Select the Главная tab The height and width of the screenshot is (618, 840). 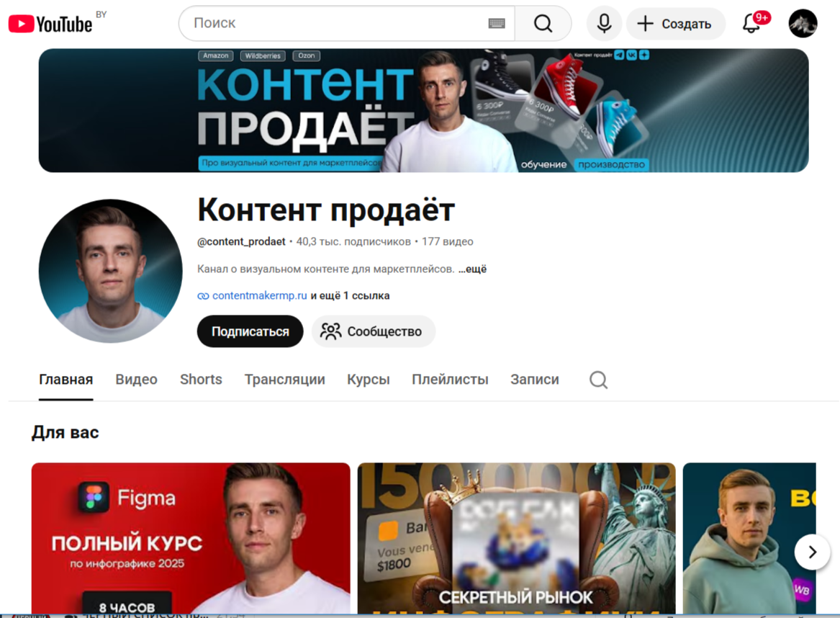coord(66,380)
